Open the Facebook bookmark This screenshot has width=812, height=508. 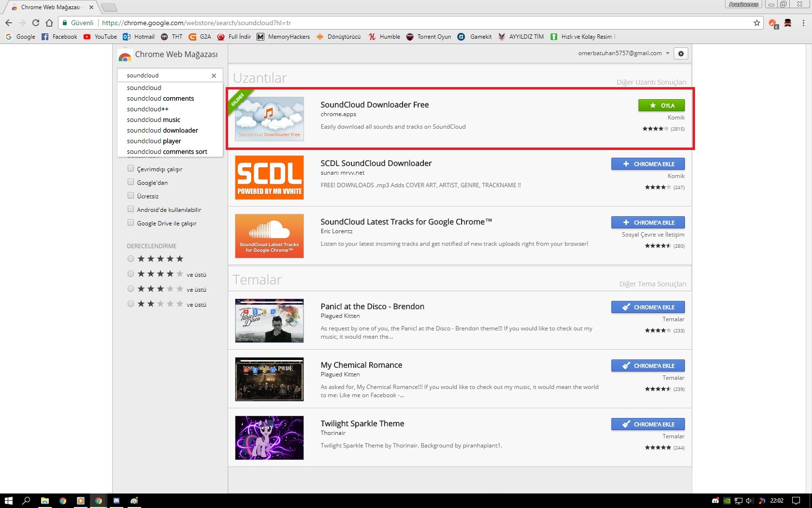(x=59, y=37)
